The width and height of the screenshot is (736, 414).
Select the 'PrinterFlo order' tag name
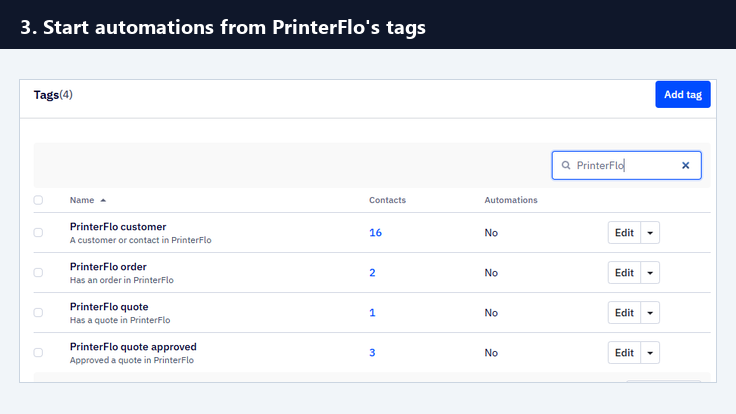[108, 267]
